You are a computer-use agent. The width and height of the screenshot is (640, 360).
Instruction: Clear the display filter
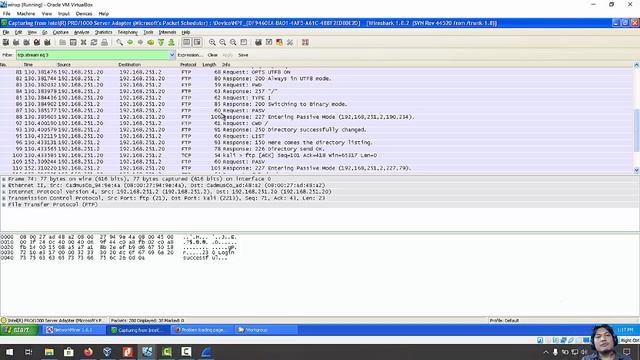tap(213, 55)
